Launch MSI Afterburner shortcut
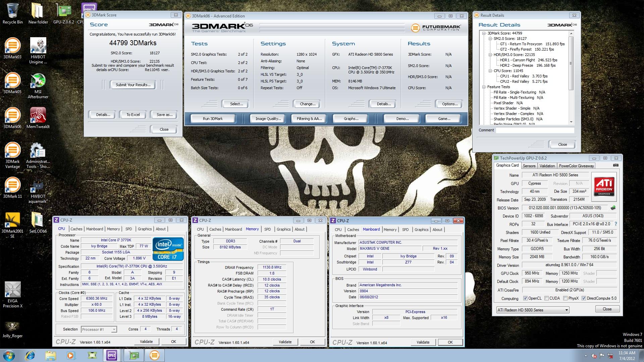The width and height of the screenshot is (644, 362). 38,85
